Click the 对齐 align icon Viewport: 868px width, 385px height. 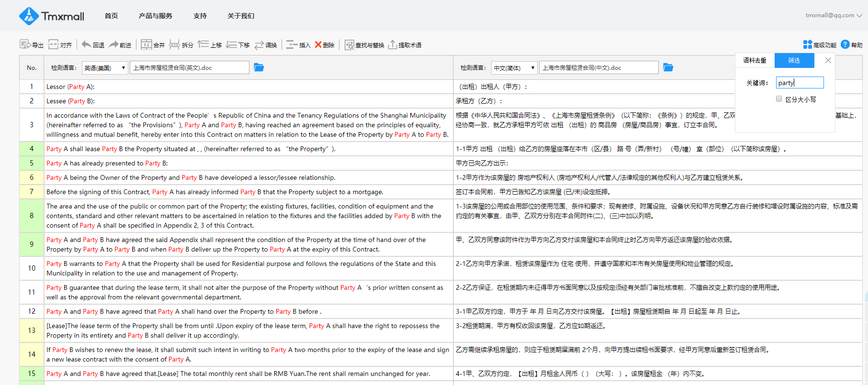click(60, 44)
